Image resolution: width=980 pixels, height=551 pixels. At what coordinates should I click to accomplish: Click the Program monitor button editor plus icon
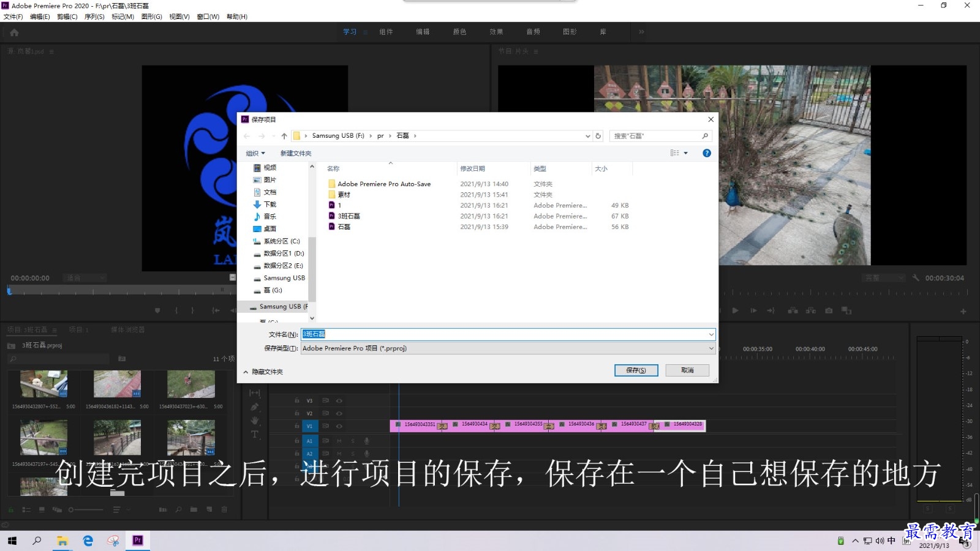(x=963, y=312)
